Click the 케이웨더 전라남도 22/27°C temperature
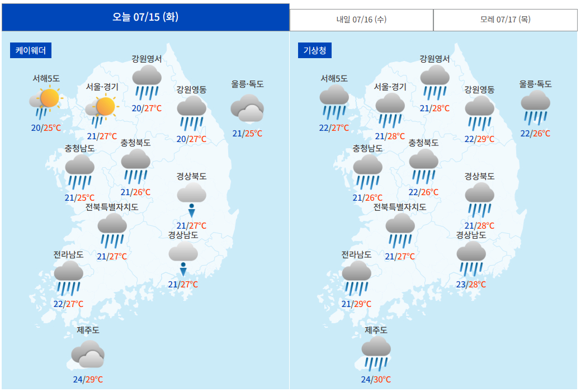Screen dimensions: 581x392 69,304
